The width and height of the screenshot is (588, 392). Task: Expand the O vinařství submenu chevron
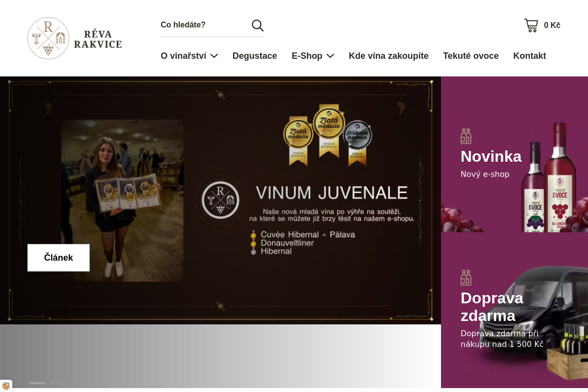point(214,56)
